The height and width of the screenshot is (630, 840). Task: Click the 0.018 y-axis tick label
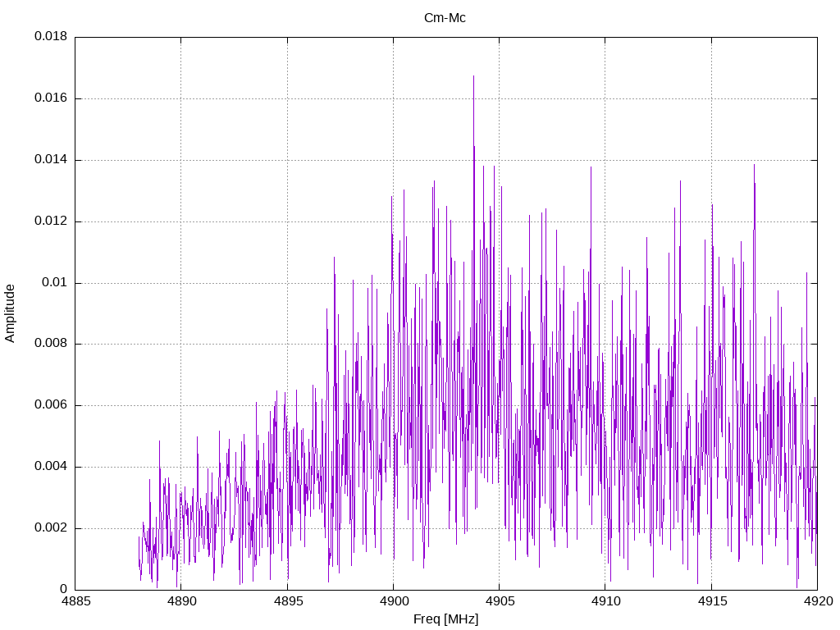pos(51,36)
